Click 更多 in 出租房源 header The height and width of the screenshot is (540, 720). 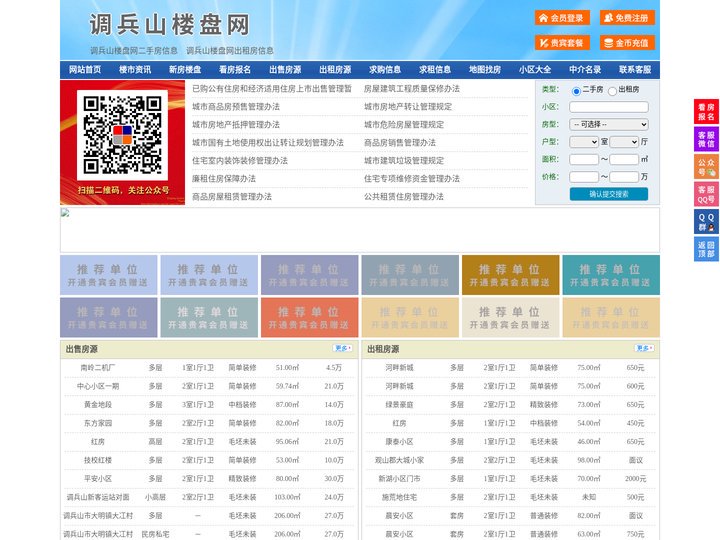tap(644, 349)
